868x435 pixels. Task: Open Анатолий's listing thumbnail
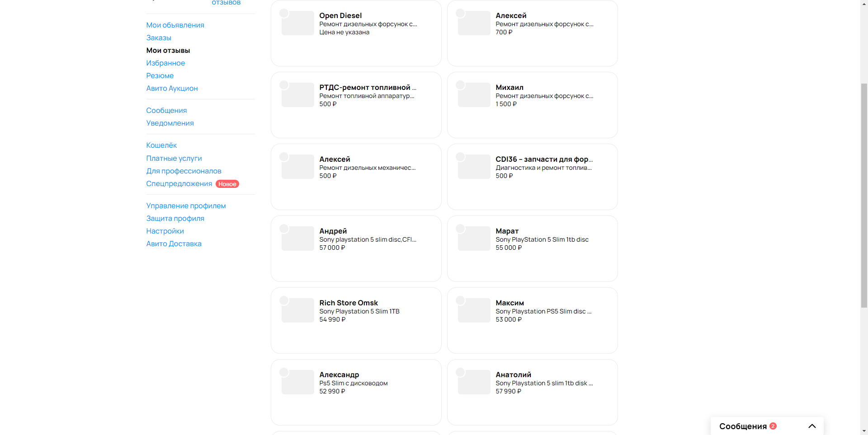pos(474,382)
